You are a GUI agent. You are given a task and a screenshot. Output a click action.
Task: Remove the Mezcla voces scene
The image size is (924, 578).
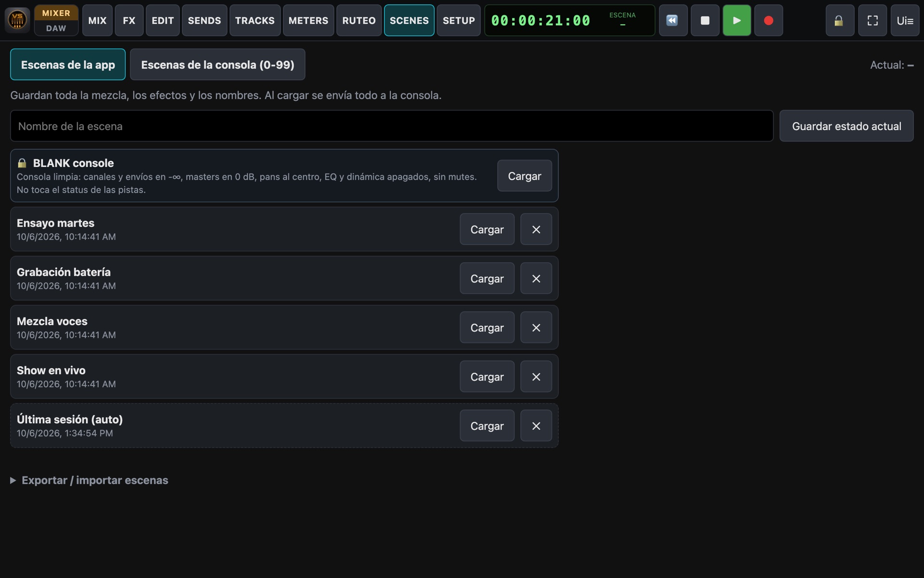536,328
